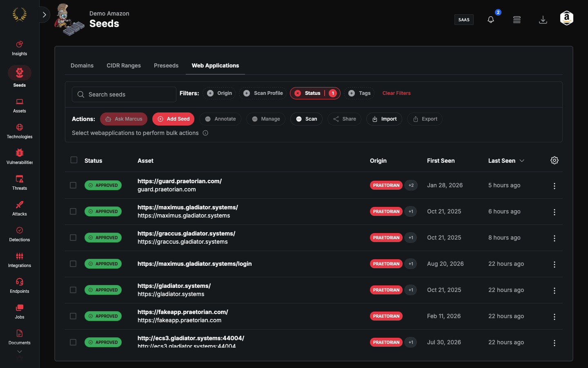
Task: Open Integrations in the sidebar
Action: click(x=20, y=260)
